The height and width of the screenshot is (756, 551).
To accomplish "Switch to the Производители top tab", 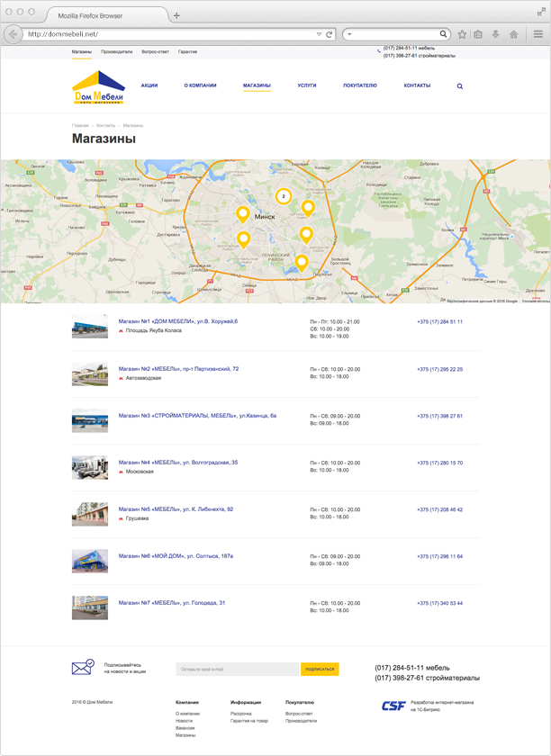I will coord(117,52).
